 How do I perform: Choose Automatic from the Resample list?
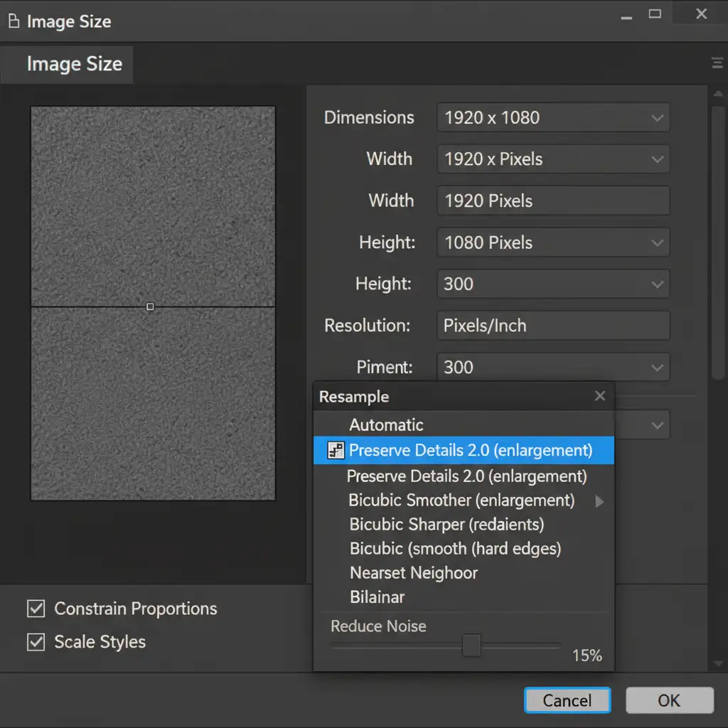coord(386,425)
